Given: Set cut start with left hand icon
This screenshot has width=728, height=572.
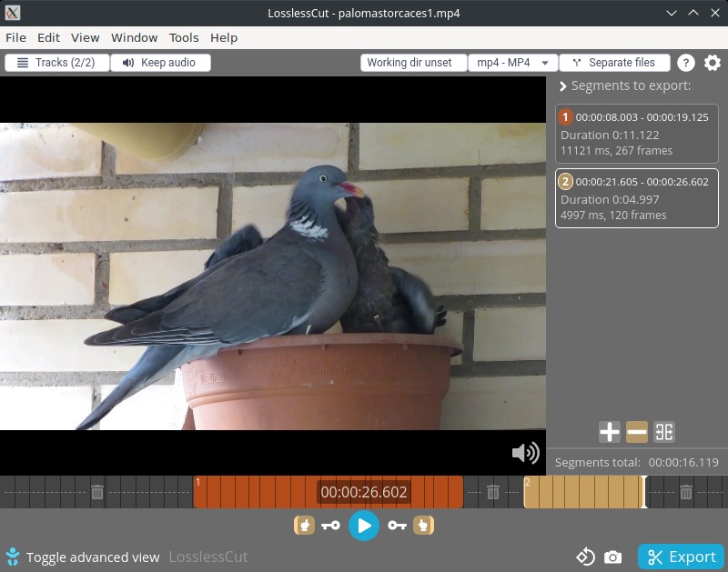Looking at the screenshot, I should click(x=304, y=526).
